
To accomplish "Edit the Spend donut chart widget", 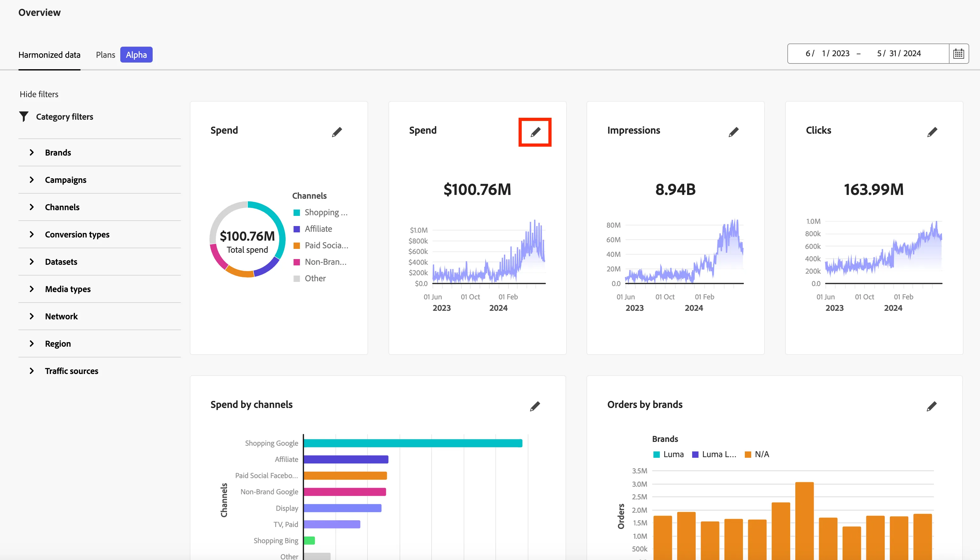I will (x=337, y=132).
